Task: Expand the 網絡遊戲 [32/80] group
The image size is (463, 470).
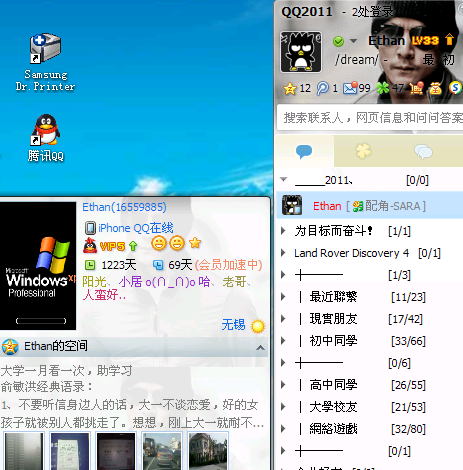Action: tap(283, 429)
